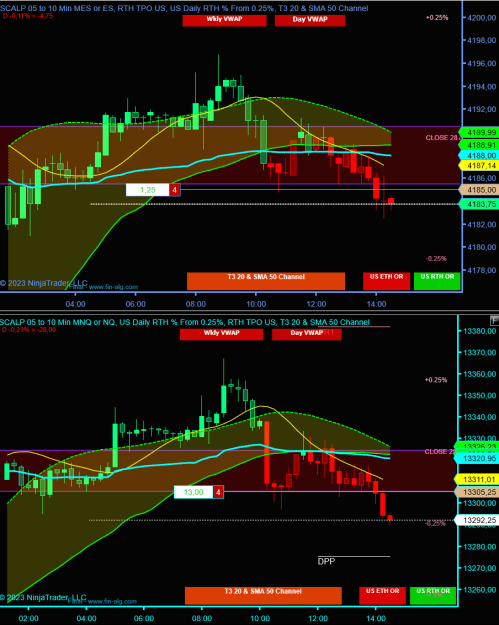Screen dimensions: 499x625
Task: Click 10:00 on MES time axis
Action: click(256, 304)
